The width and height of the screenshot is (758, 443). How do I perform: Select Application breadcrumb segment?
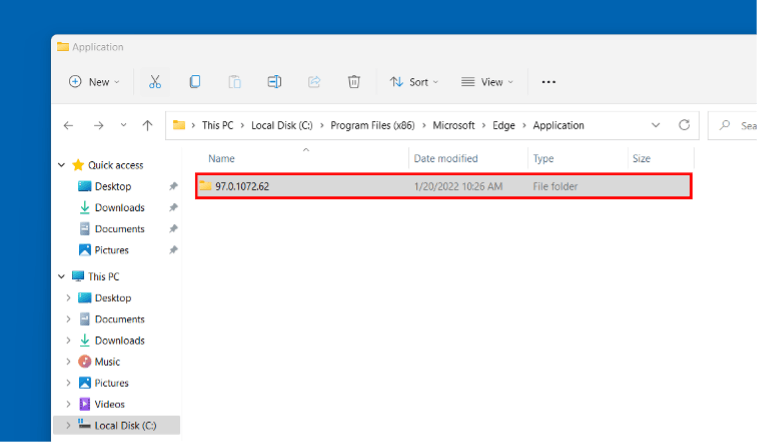point(558,125)
